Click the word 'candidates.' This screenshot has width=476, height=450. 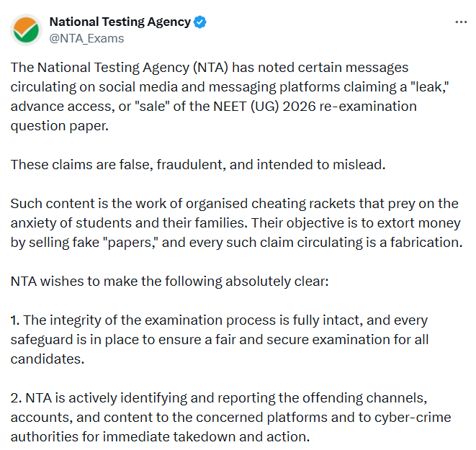pos(48,359)
